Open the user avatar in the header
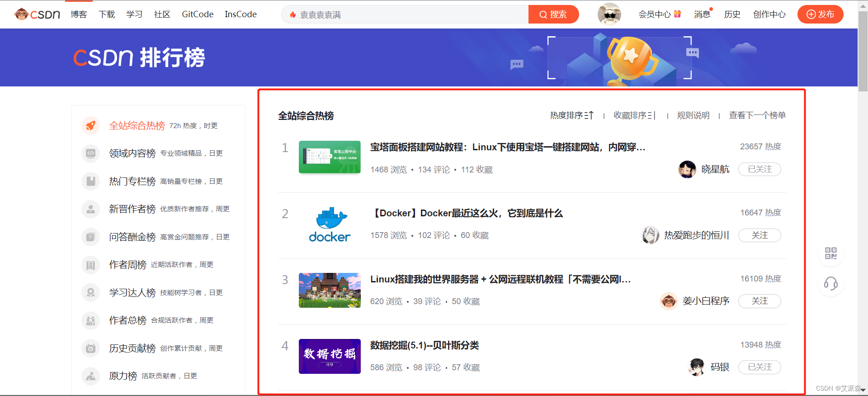The height and width of the screenshot is (396, 868). (x=609, y=14)
